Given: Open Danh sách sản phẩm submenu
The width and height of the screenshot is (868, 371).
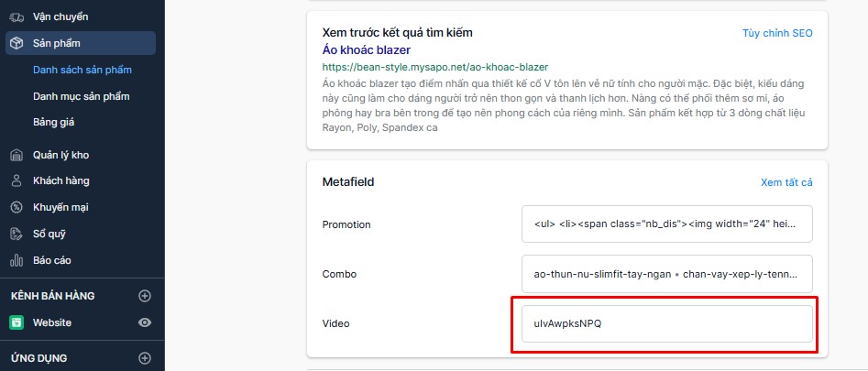Looking at the screenshot, I should pos(82,70).
